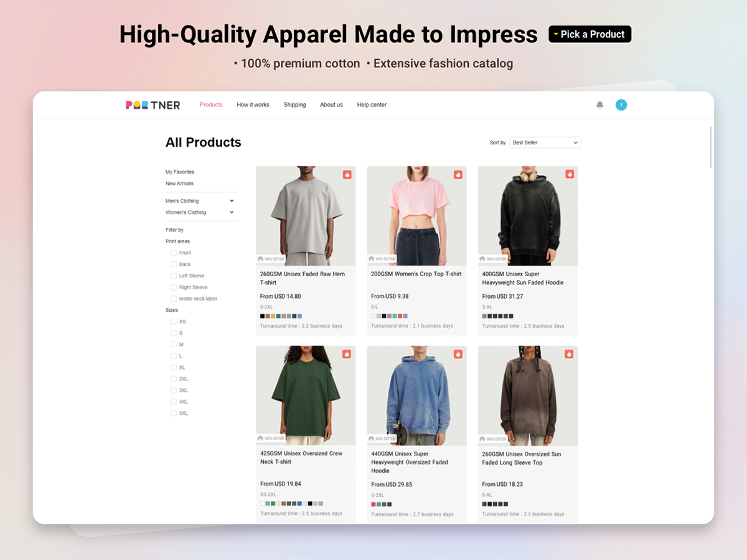Check the Front print area filter
Viewport: 747px width, 560px height.
(174, 253)
